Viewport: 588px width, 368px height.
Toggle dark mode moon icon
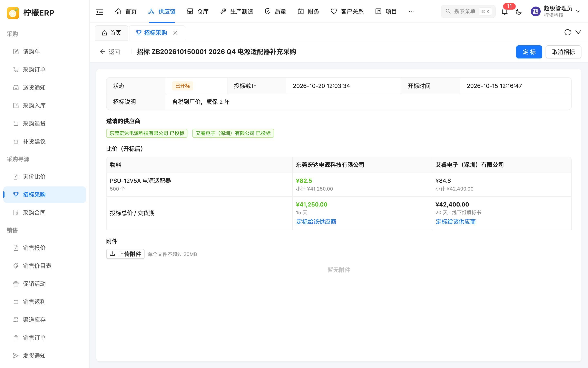coord(519,11)
